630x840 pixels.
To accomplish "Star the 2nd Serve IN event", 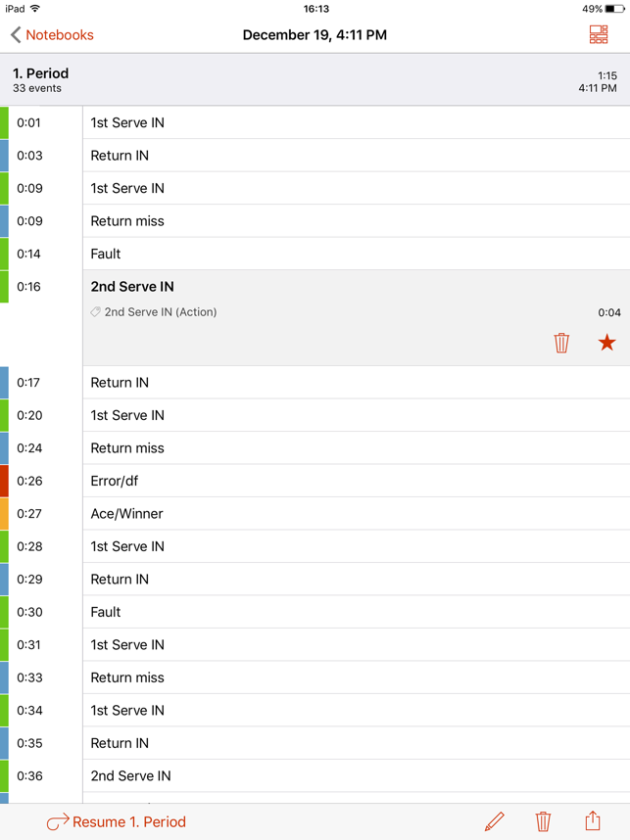I will 606,343.
